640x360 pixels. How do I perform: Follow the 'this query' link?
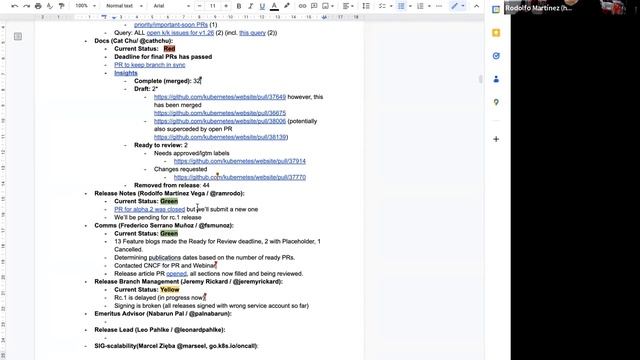252,33
